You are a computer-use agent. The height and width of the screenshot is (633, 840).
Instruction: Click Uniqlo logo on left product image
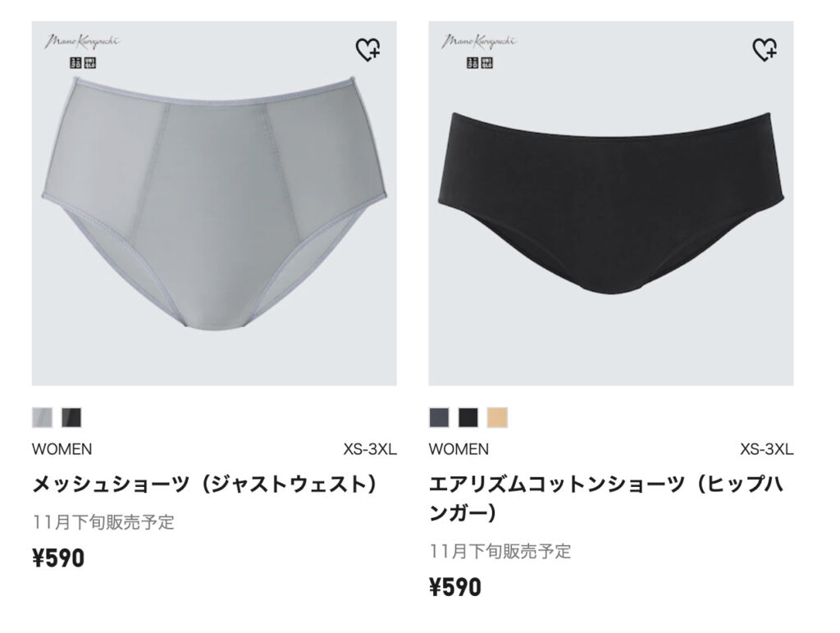pos(83,62)
